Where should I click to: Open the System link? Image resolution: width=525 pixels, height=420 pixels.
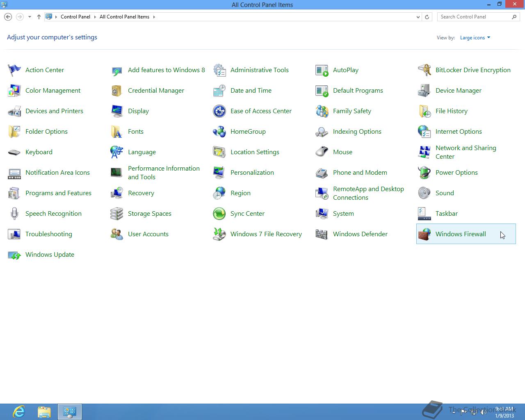click(343, 214)
